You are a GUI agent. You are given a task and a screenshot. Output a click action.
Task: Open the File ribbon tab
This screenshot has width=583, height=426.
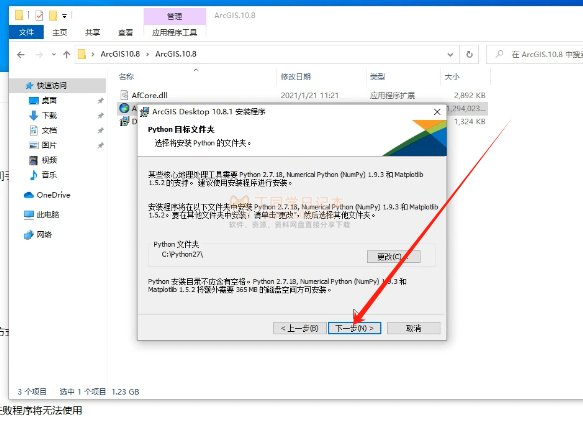pyautogui.click(x=26, y=32)
